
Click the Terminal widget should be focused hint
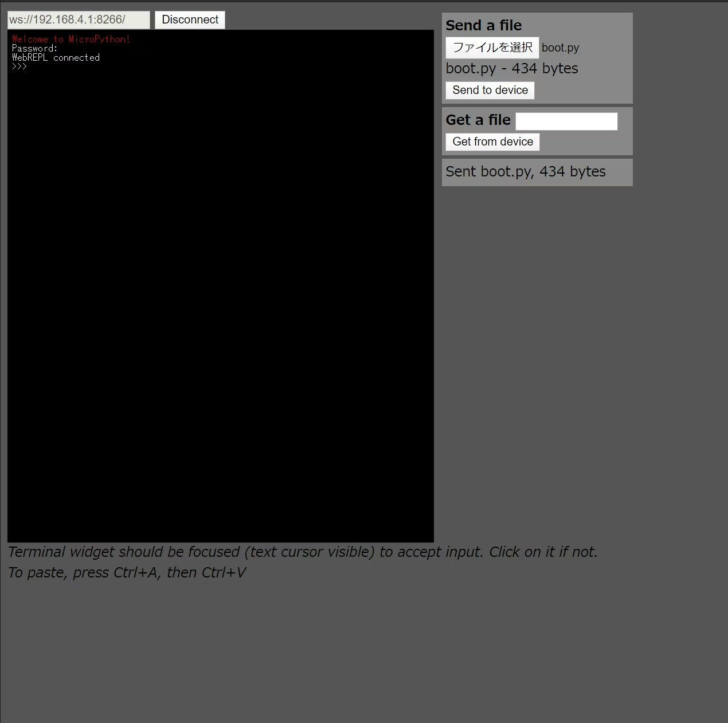point(303,552)
